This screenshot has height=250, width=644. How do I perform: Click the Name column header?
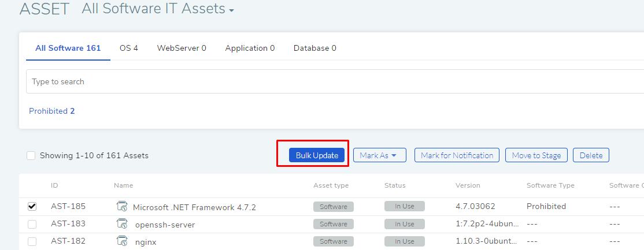(123, 185)
